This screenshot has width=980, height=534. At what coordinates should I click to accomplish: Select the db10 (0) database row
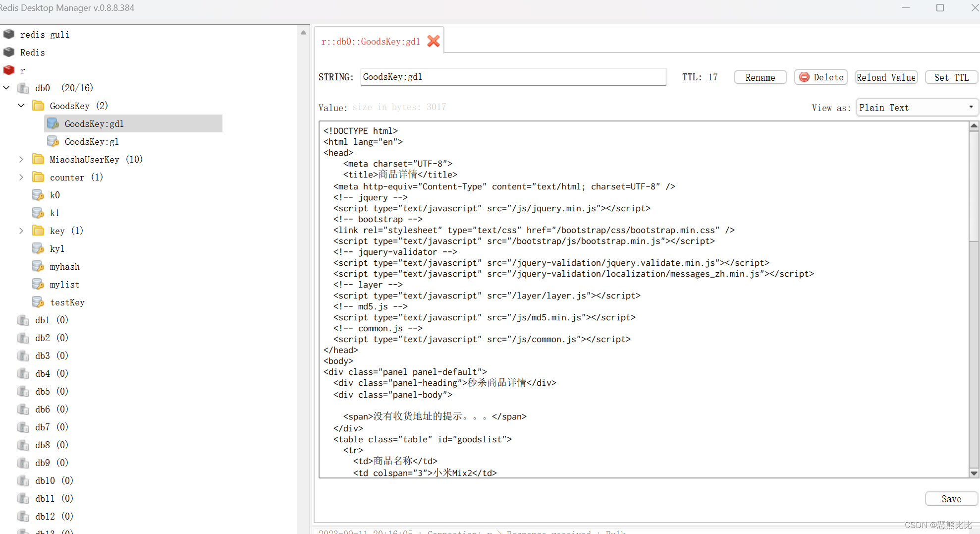pyautogui.click(x=54, y=480)
